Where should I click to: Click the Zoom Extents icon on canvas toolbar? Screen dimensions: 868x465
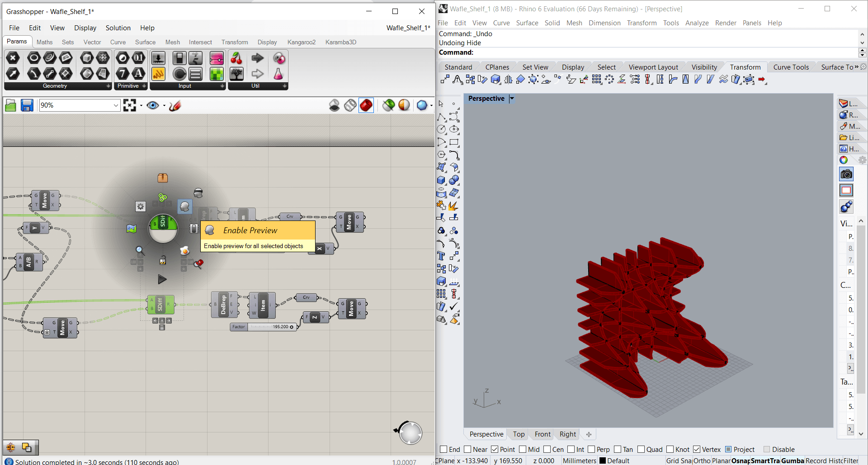coord(130,105)
